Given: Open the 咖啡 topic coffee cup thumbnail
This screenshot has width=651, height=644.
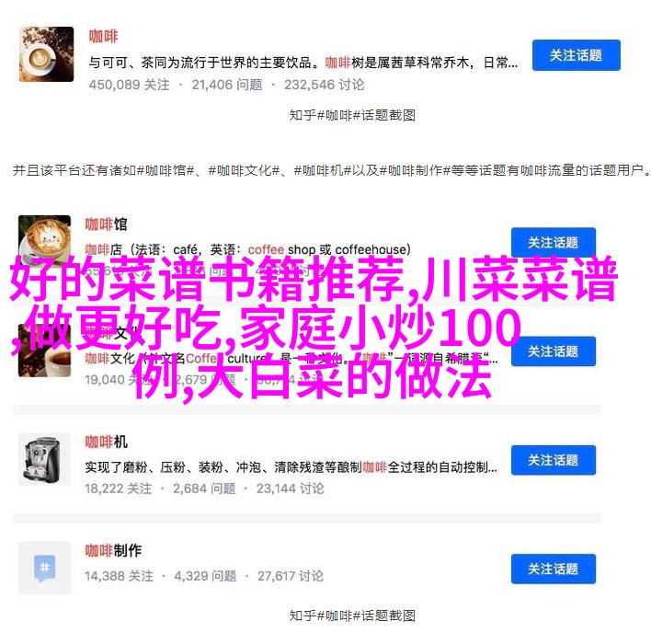Looking at the screenshot, I should pos(47,54).
